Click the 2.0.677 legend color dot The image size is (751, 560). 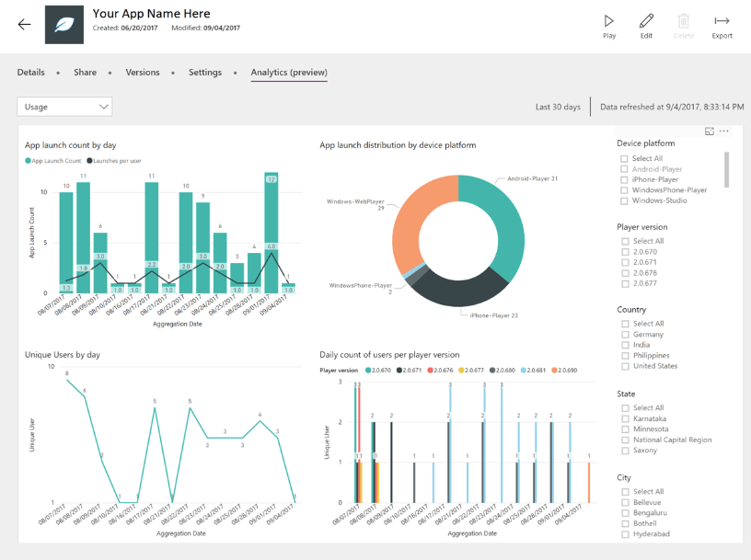point(461,371)
